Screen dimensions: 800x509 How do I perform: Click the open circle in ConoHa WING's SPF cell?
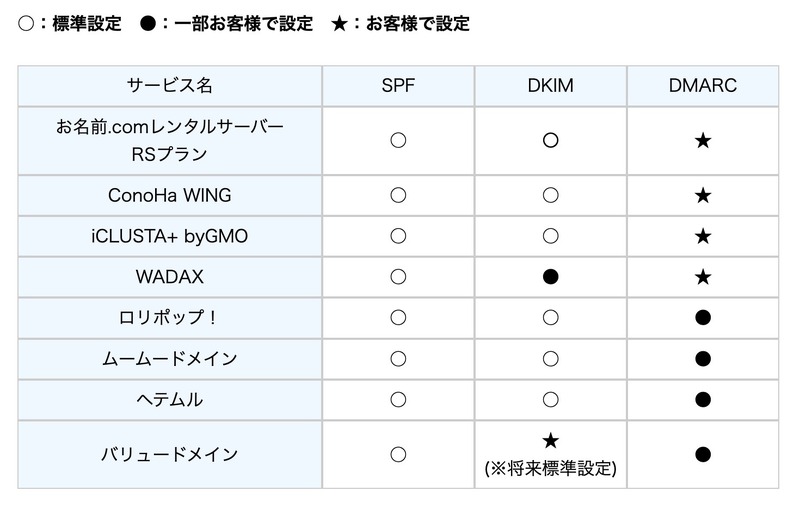coord(398,196)
